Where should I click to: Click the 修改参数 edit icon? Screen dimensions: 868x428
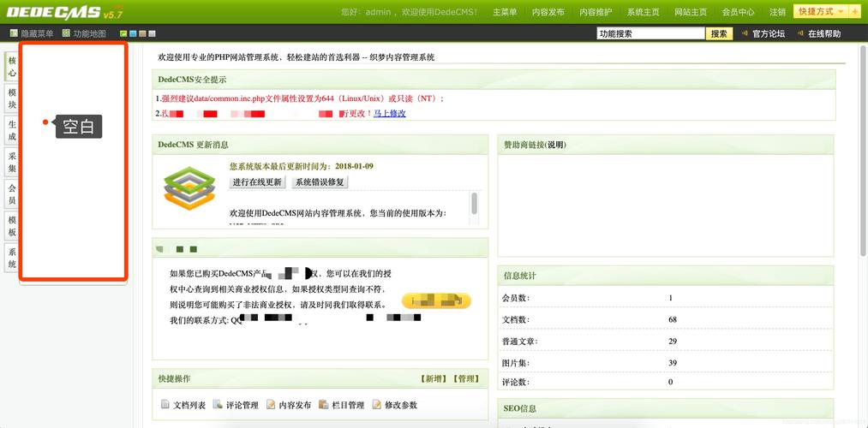tap(376, 405)
